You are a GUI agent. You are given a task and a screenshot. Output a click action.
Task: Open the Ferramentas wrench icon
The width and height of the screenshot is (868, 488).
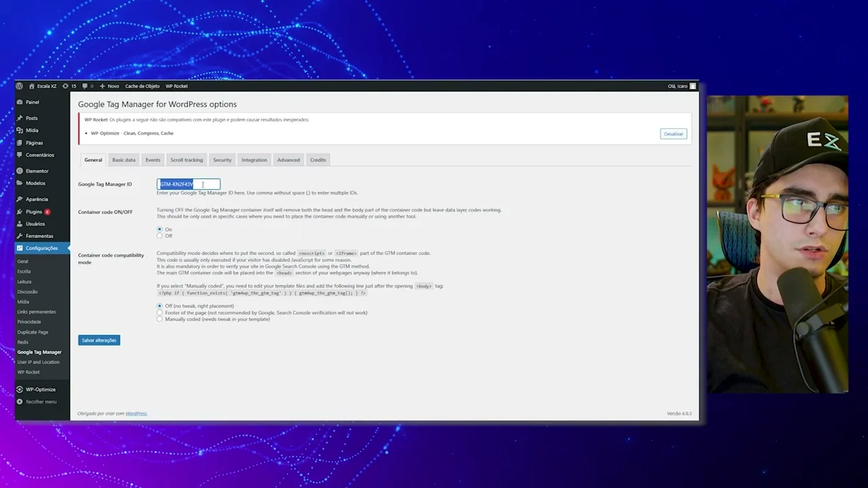click(x=20, y=236)
